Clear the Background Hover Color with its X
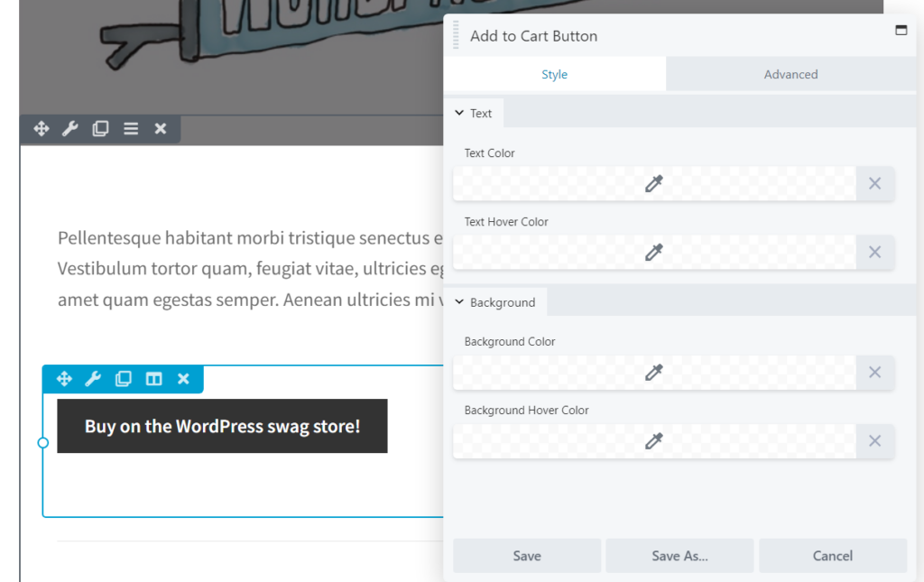Viewport: 924px width, 582px height. [873, 441]
